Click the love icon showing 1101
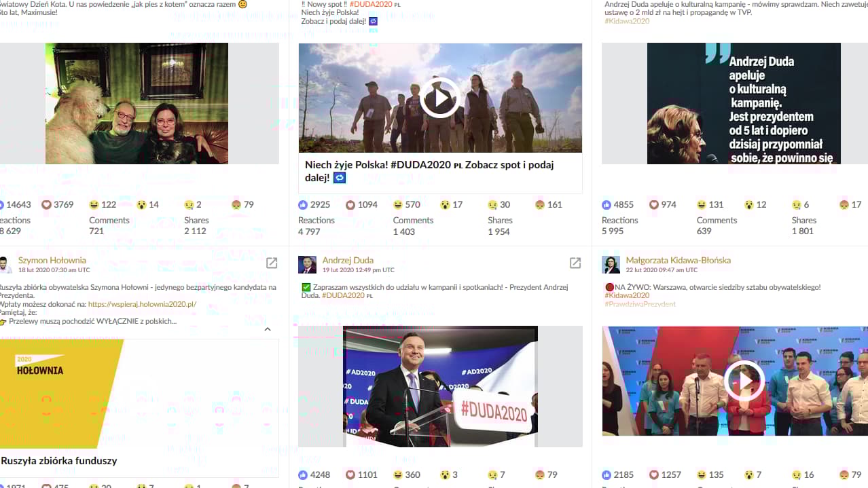Image resolution: width=868 pixels, height=488 pixels. [350, 474]
